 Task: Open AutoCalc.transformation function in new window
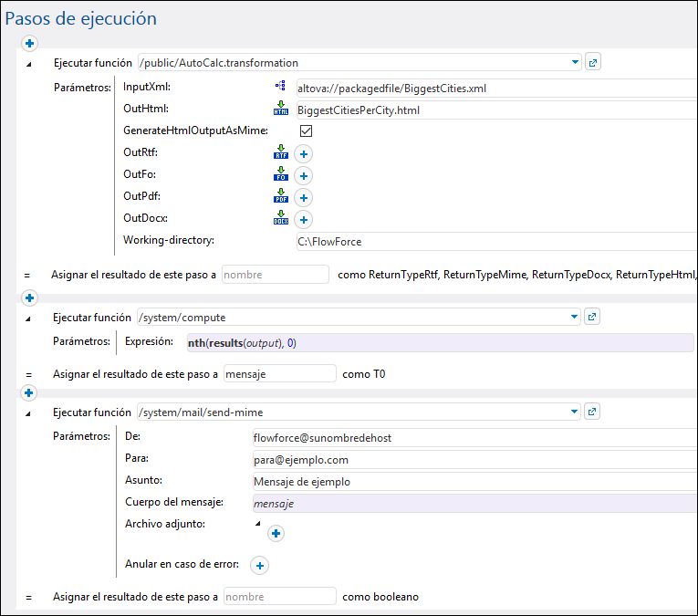point(593,63)
